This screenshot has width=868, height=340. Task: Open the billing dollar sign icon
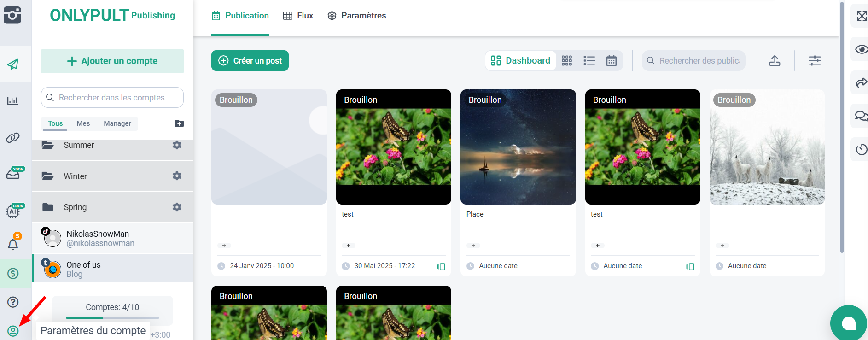click(x=13, y=274)
